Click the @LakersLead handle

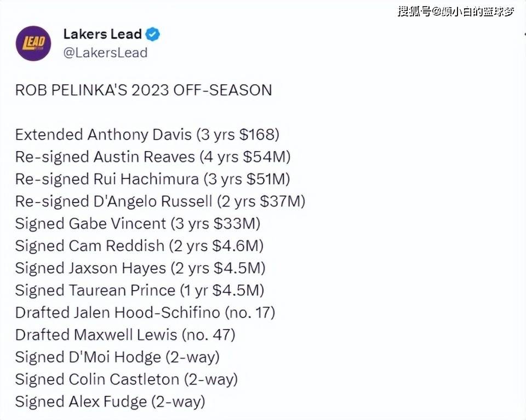105,53
